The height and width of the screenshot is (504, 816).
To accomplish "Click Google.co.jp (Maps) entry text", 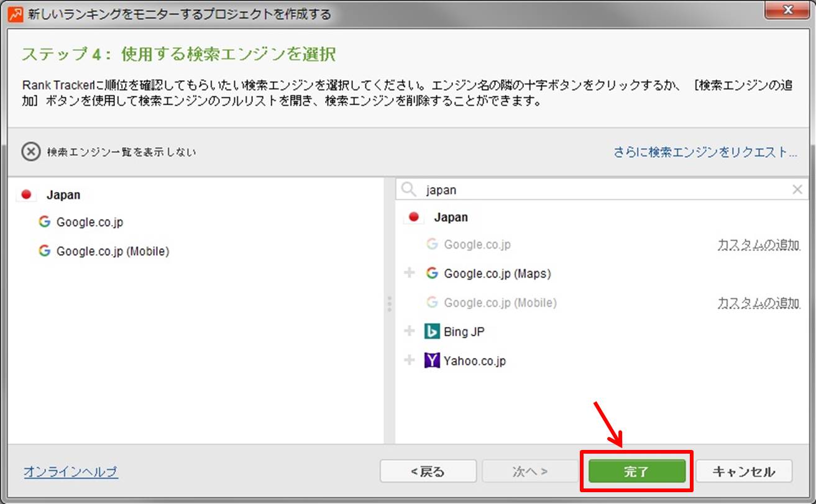I will click(x=497, y=273).
